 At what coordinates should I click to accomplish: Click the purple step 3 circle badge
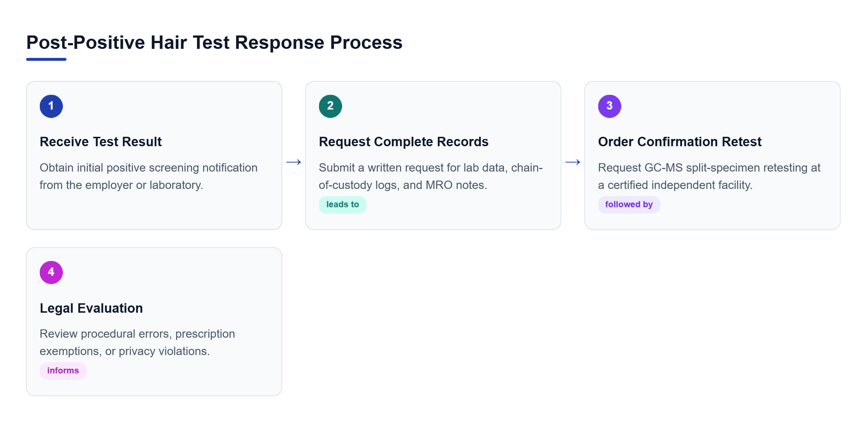point(609,106)
